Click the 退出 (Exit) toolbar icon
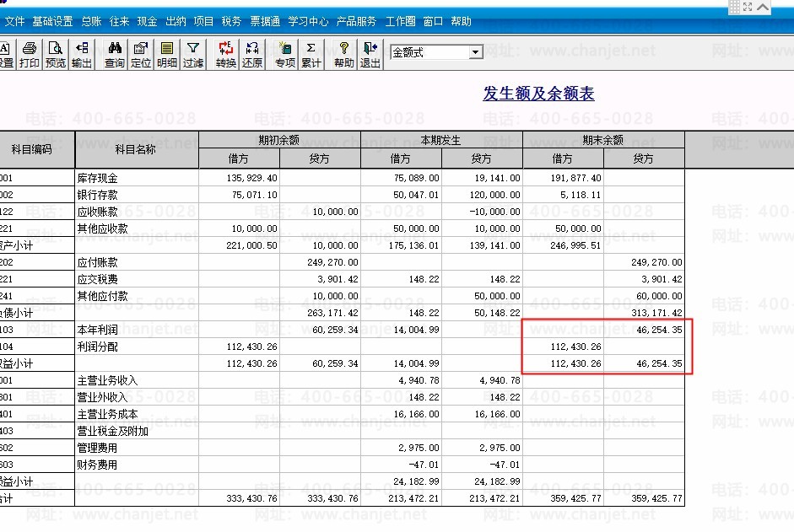 tap(370, 55)
